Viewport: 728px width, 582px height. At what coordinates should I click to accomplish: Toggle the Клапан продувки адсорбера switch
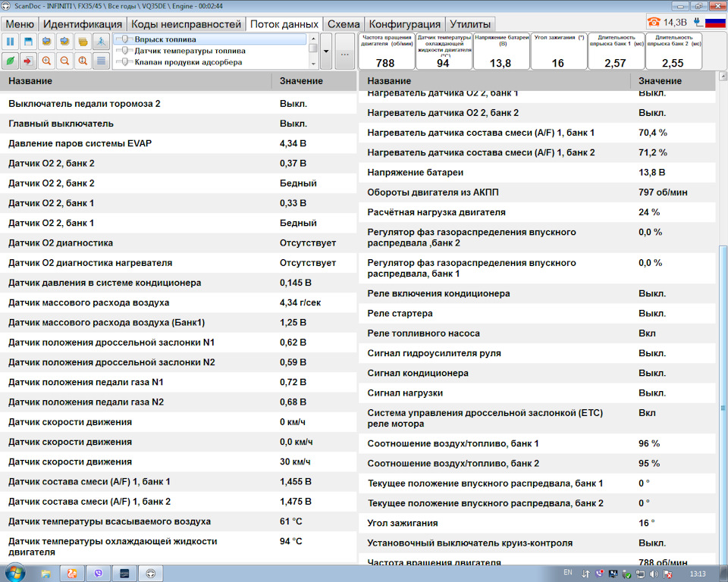pos(123,62)
